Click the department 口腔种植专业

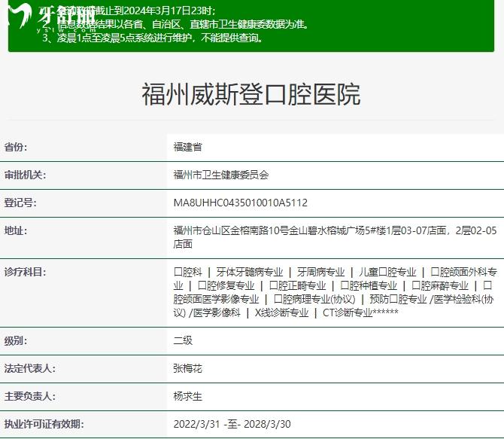[x=369, y=285]
